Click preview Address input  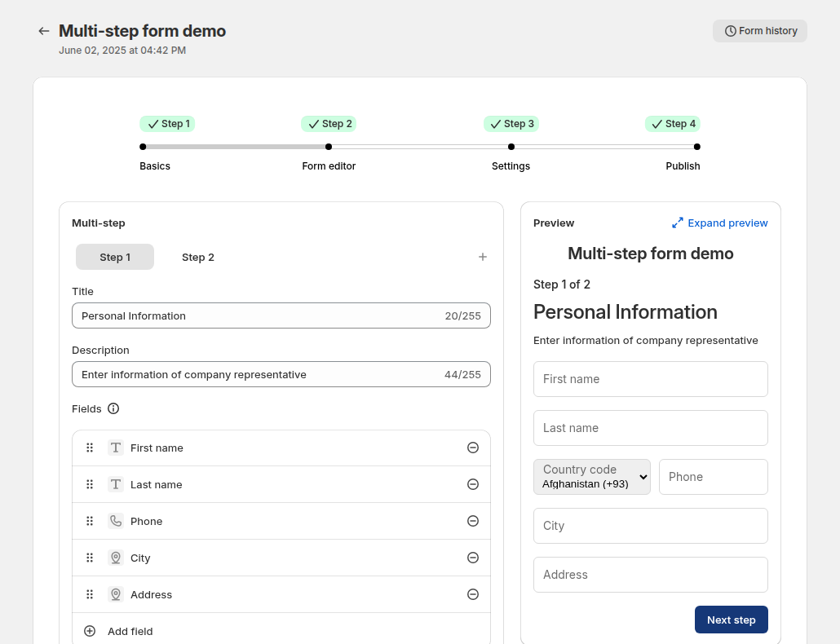coord(650,575)
